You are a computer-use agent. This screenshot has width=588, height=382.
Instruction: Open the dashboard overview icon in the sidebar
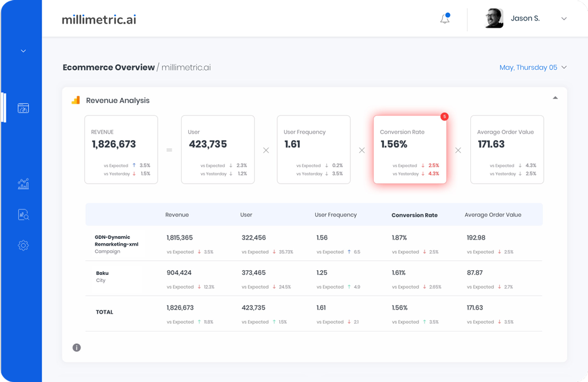(22, 108)
